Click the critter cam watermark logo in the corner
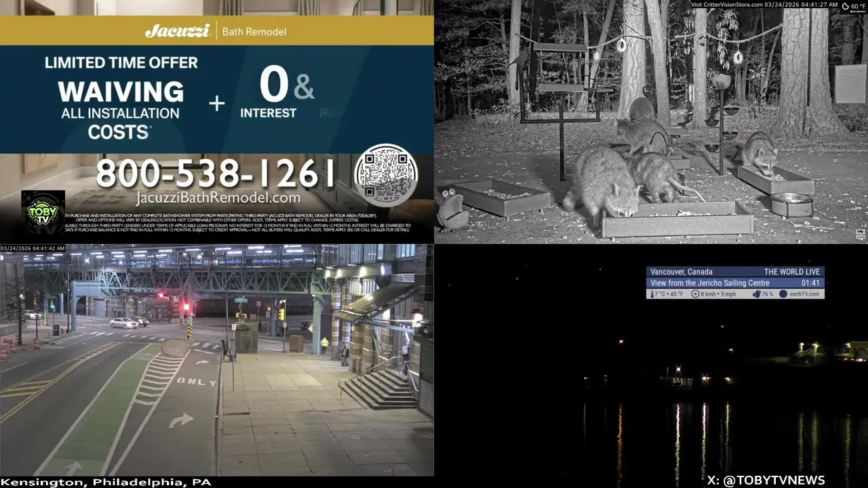868x488 pixels. 861,235
